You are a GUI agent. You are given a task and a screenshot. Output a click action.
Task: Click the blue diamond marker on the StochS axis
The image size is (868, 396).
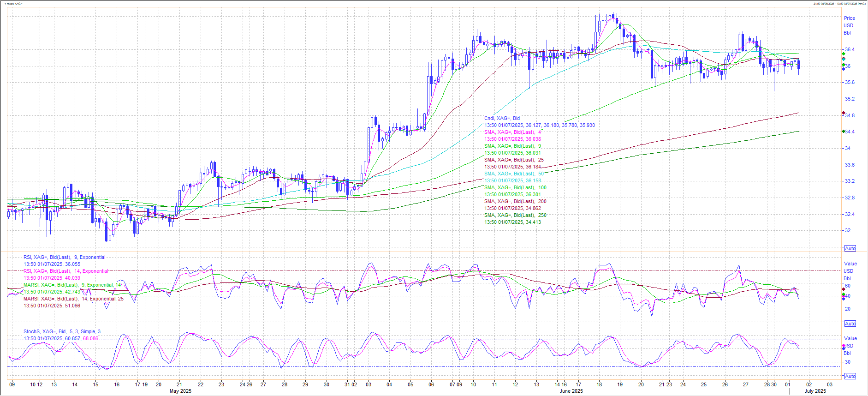coord(844,349)
